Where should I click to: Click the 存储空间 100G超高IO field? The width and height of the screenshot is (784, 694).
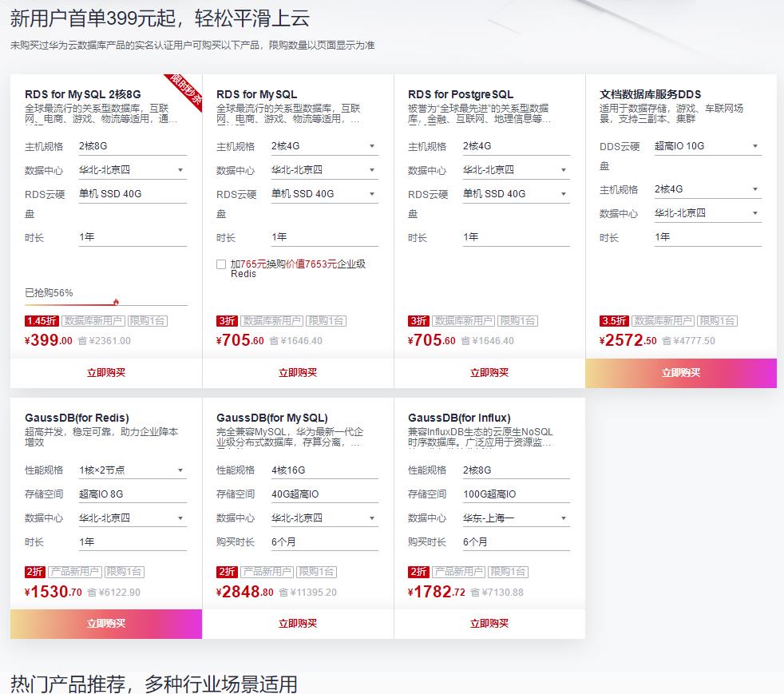pos(516,494)
